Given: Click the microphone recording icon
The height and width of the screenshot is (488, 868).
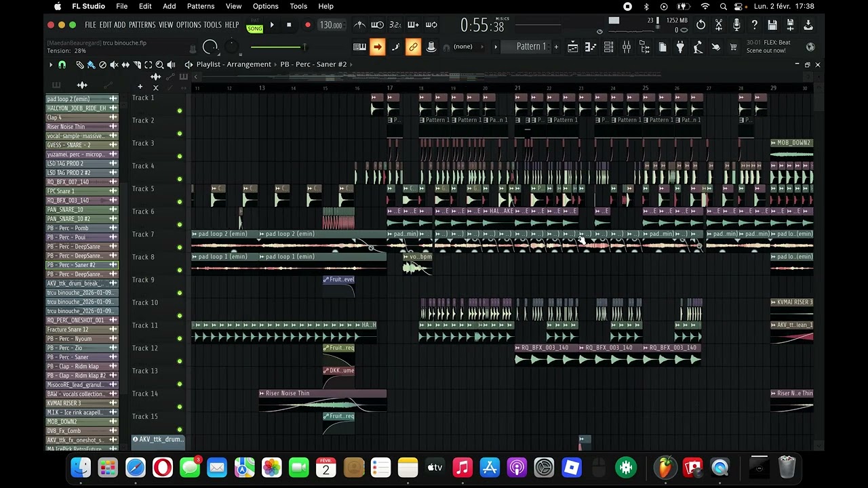Looking at the screenshot, I should pyautogui.click(x=736, y=25).
